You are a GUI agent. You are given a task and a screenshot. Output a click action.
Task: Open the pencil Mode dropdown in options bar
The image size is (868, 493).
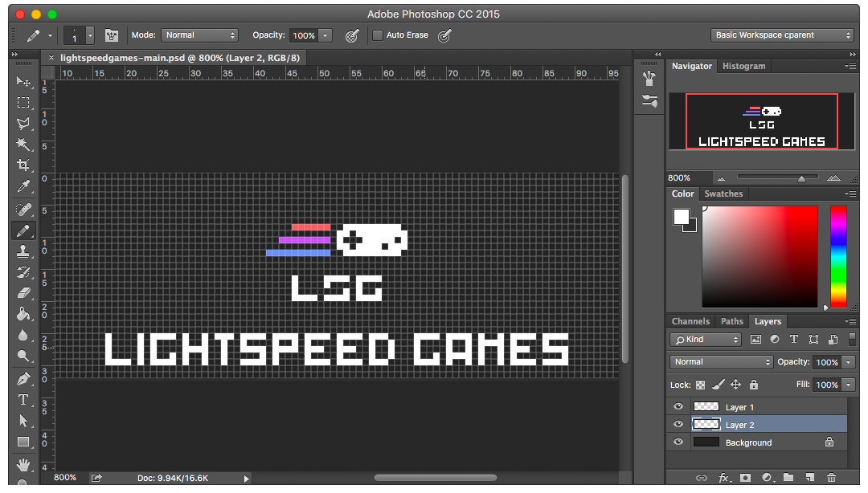pos(199,35)
